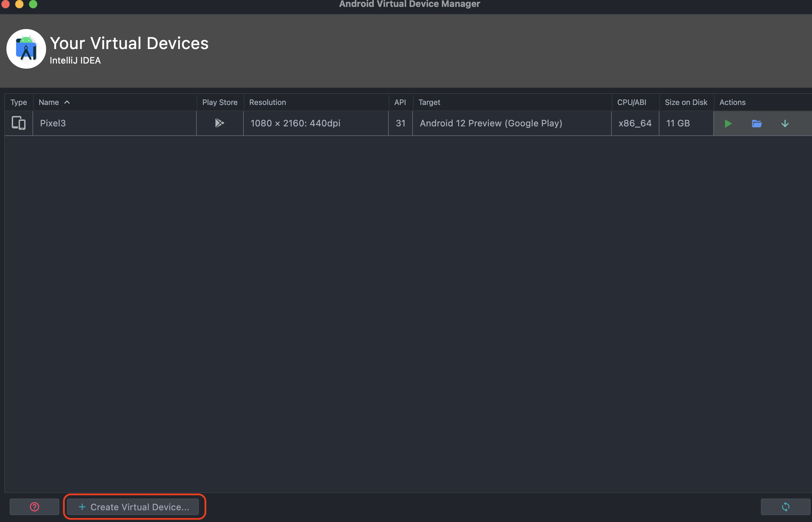
Task: Click the Target column header
Action: click(x=429, y=102)
